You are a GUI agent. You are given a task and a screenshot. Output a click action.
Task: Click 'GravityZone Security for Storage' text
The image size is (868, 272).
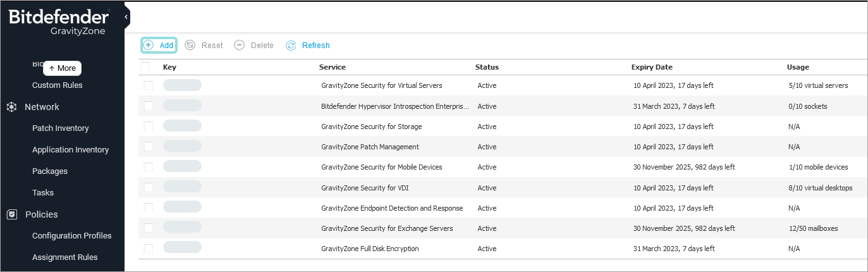(372, 127)
